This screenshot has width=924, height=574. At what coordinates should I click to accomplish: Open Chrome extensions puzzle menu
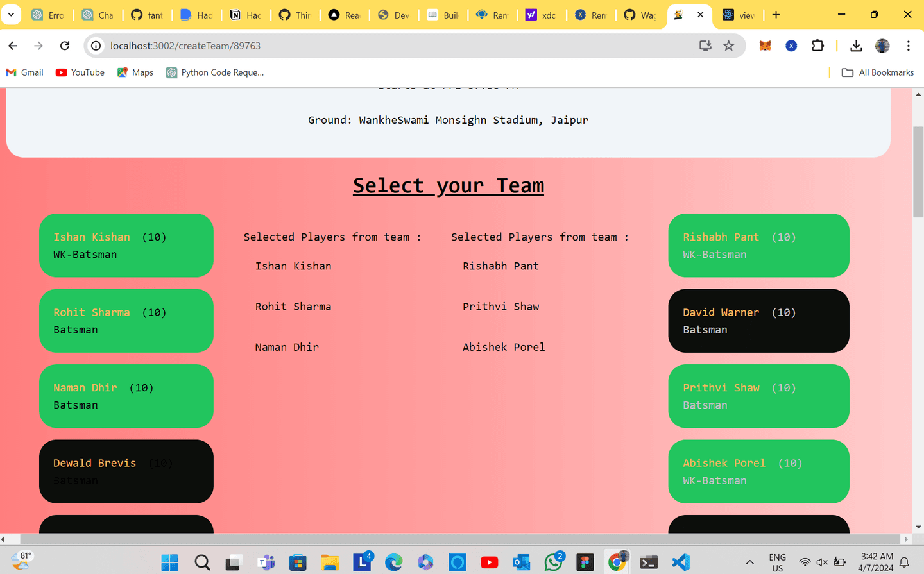click(x=817, y=46)
